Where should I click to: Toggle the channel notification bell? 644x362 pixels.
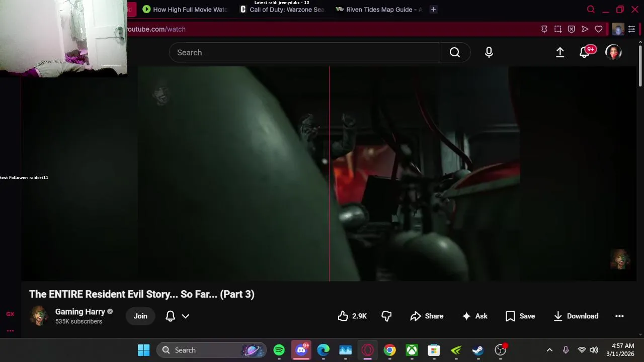tap(170, 316)
